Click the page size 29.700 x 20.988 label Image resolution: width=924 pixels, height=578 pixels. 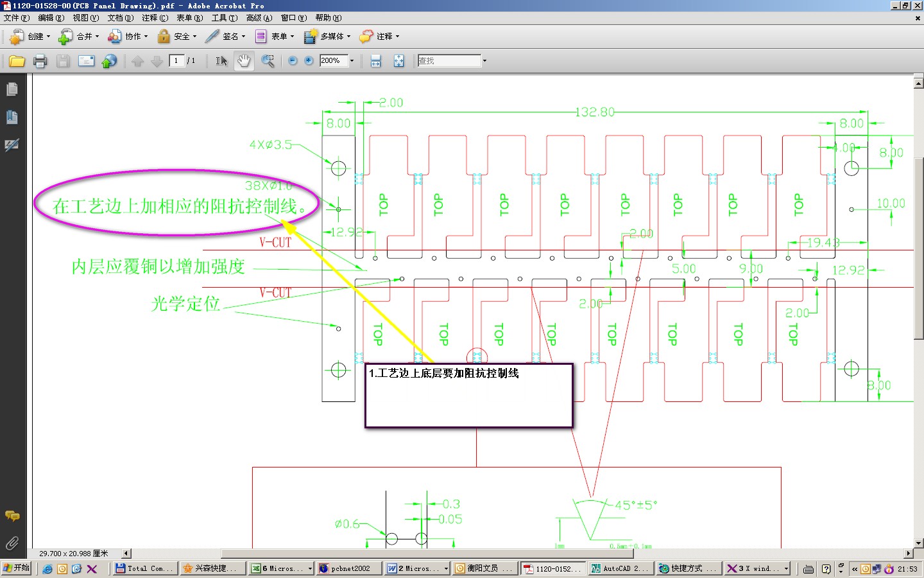(x=74, y=553)
